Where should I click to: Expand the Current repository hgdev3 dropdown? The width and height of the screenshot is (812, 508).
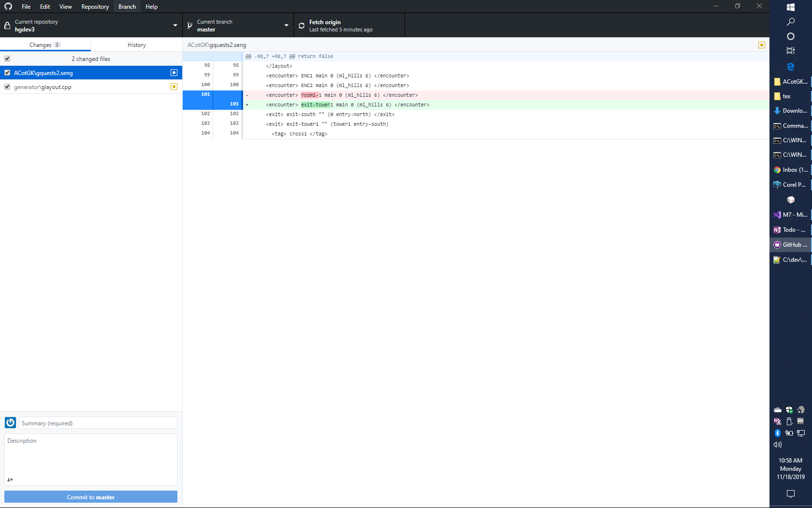91,25
